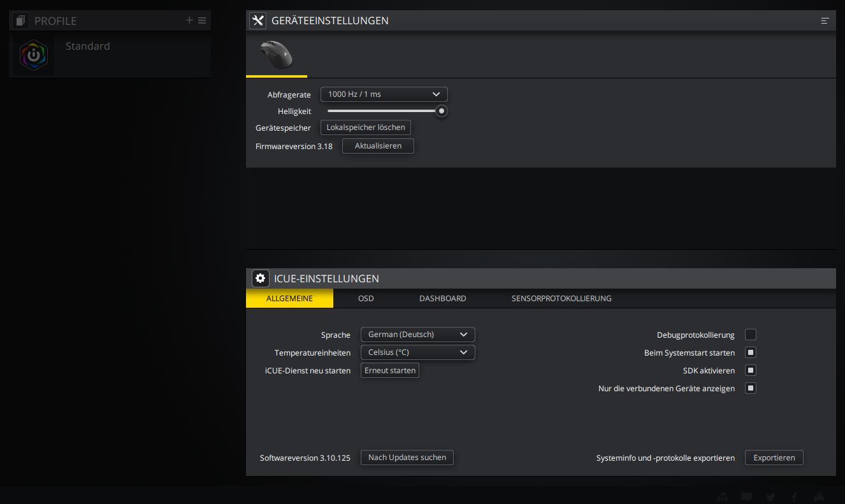845x504 pixels.
Task: Open 24-hour support phone icon
Action: [x=723, y=497]
